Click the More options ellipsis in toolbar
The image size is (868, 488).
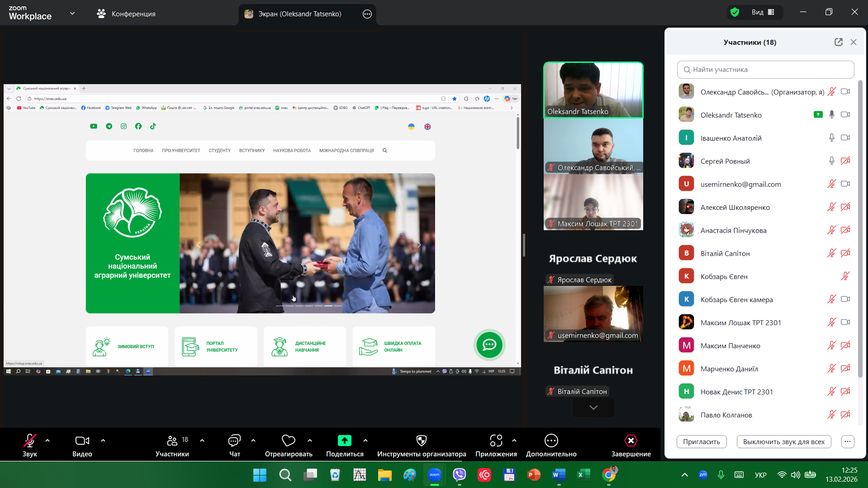[551, 441]
